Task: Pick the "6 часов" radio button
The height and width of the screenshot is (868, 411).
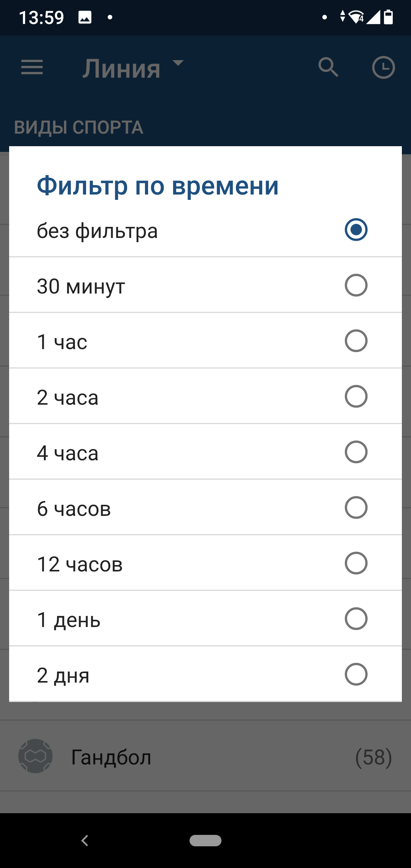Action: pos(356,507)
